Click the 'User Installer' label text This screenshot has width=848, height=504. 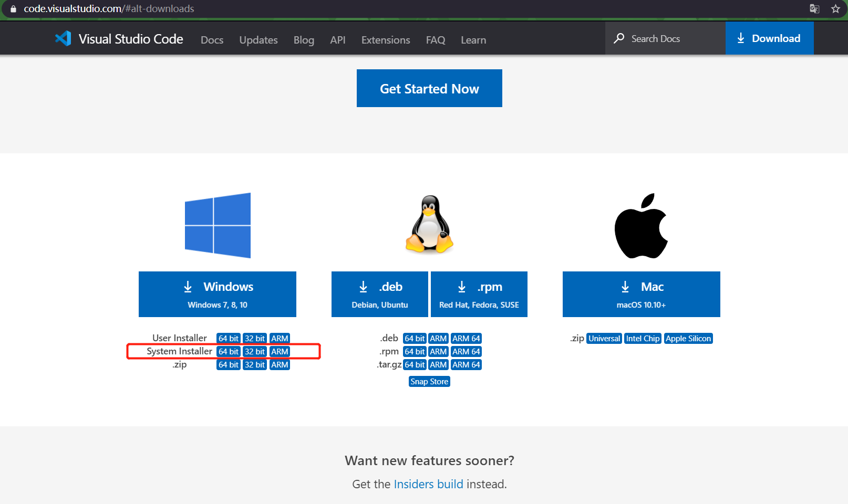click(179, 338)
